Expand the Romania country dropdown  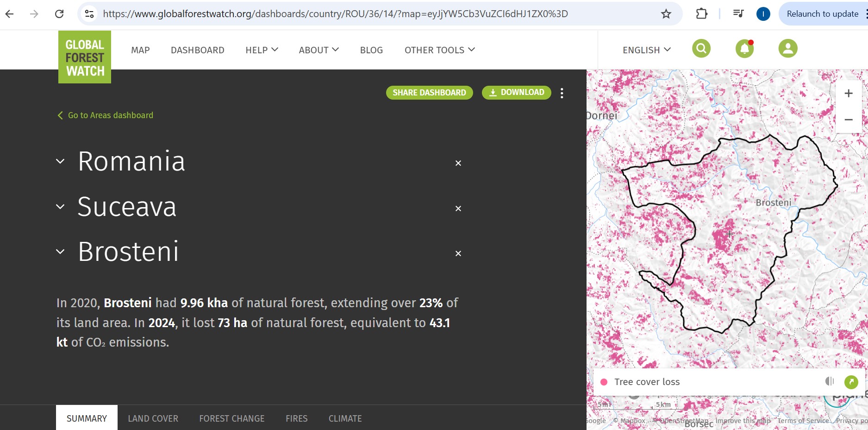(x=60, y=161)
